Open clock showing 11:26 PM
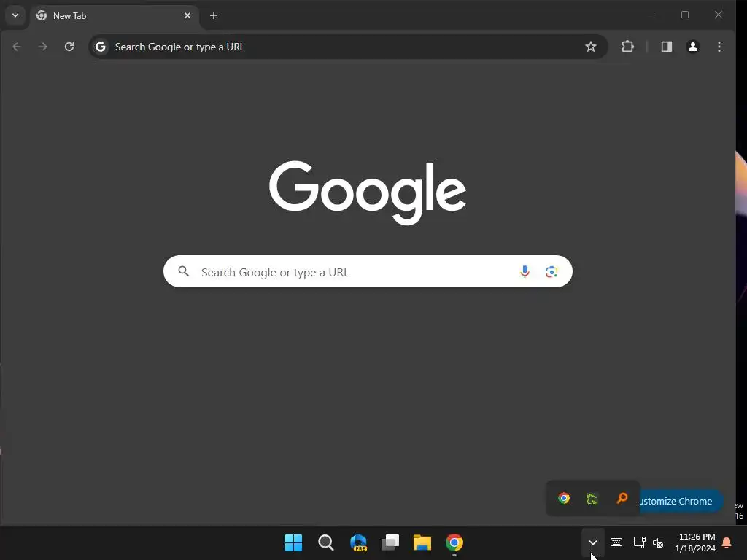747x560 pixels. click(695, 542)
